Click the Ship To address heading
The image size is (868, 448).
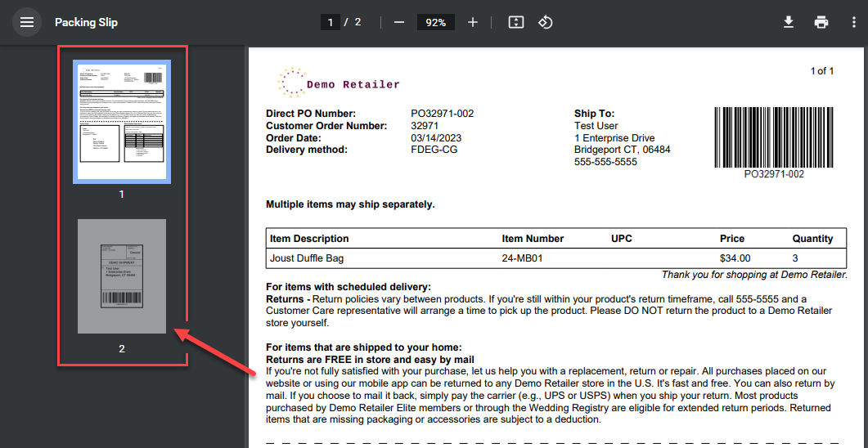coord(594,114)
